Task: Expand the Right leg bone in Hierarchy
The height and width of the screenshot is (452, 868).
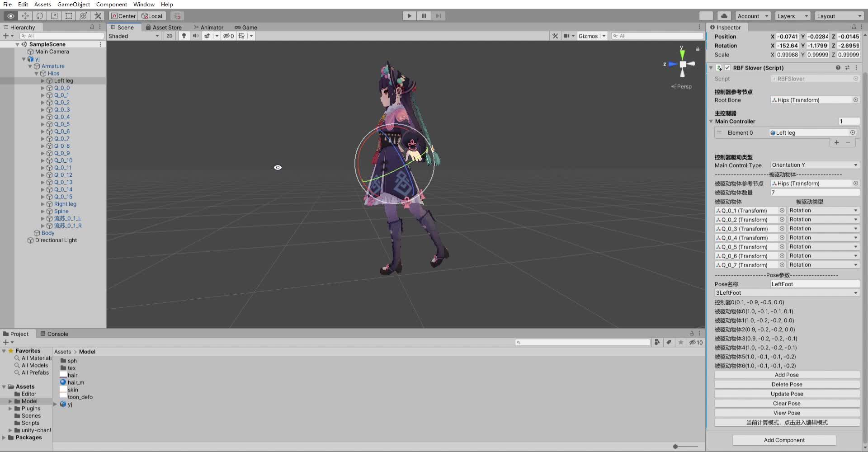Action: (43, 204)
